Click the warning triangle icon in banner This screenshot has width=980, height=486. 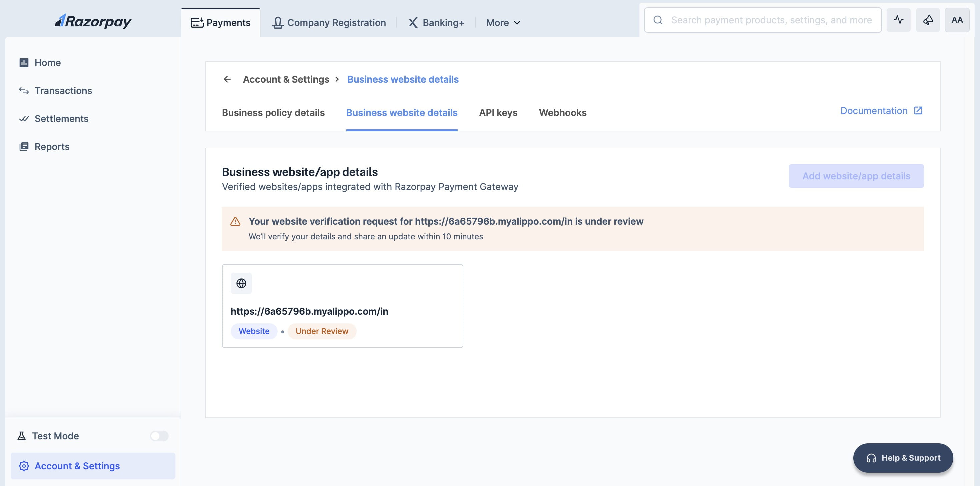(x=235, y=221)
